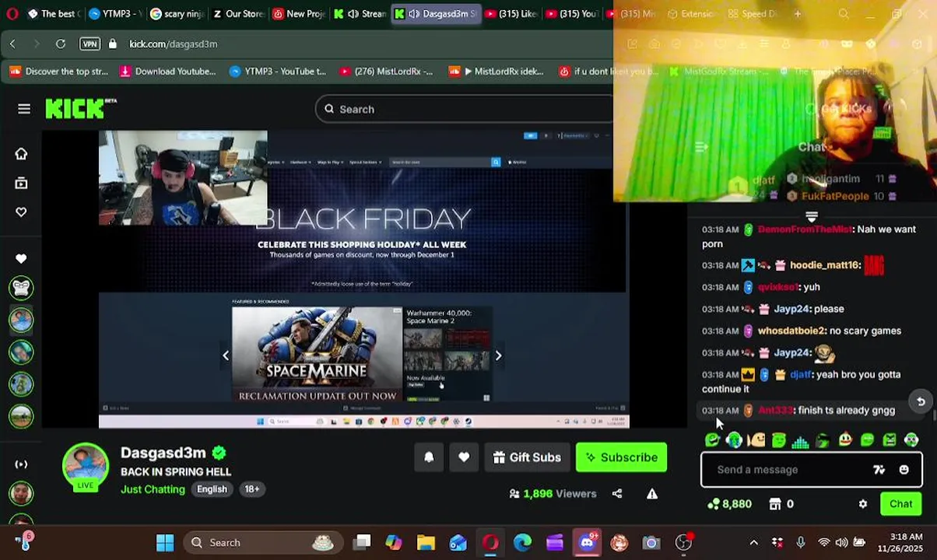This screenshot has width=937, height=560.
Task: Switch to the New Project tab
Action: click(x=299, y=13)
